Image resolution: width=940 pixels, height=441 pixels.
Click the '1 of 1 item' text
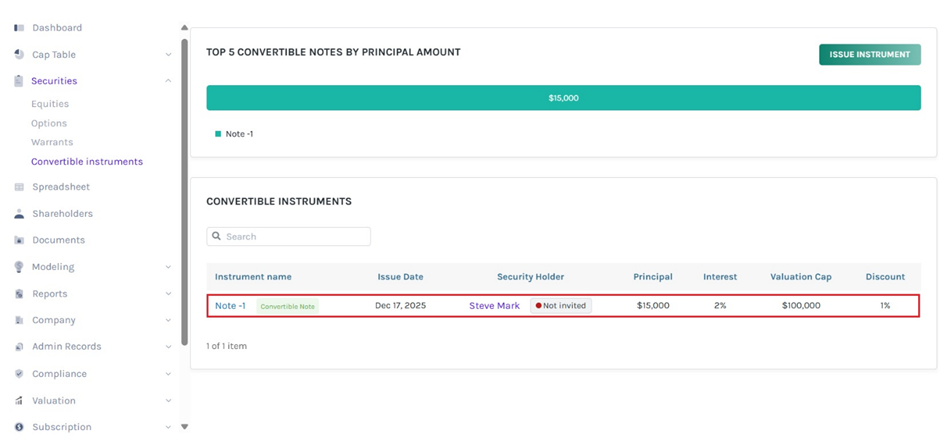click(227, 346)
